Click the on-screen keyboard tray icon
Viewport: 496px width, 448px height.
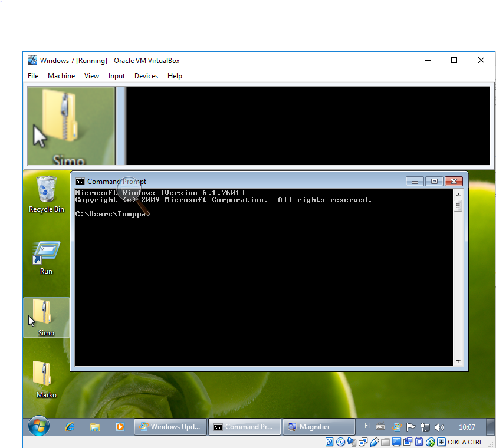click(x=380, y=427)
